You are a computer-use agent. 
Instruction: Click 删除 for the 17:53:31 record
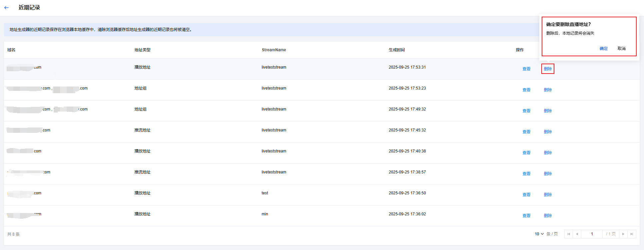(548, 69)
